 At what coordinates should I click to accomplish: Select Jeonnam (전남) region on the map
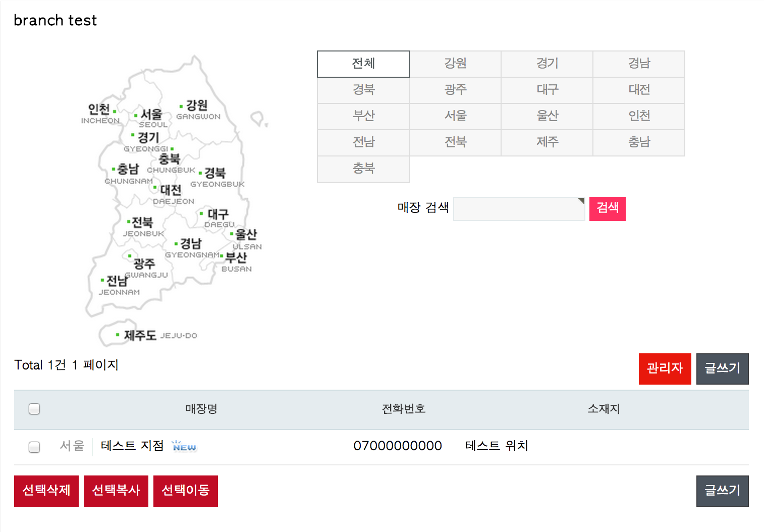pos(117,282)
